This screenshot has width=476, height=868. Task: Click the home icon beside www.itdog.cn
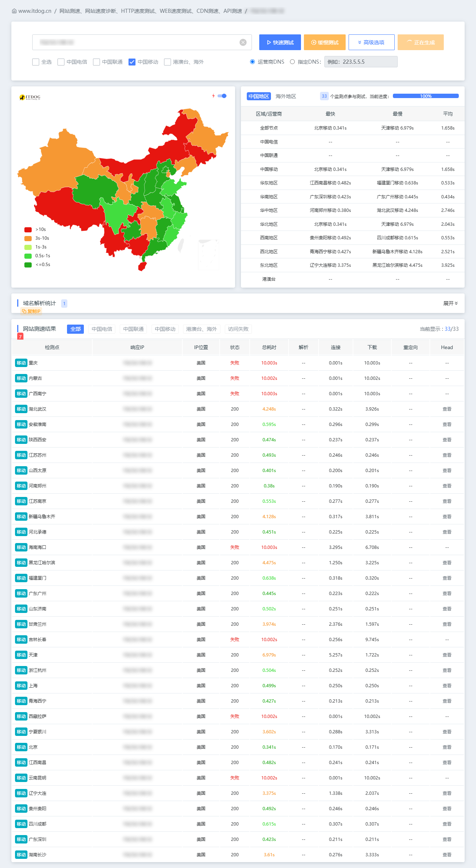click(x=14, y=11)
